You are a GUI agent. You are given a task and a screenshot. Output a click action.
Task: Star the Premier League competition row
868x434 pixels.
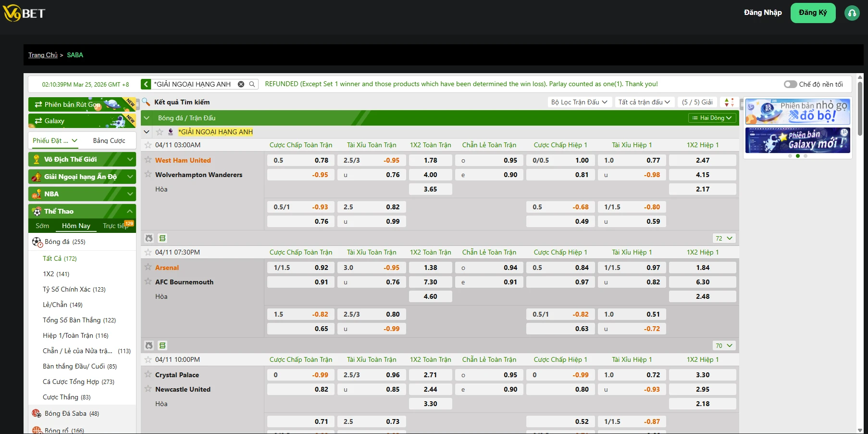pos(160,132)
